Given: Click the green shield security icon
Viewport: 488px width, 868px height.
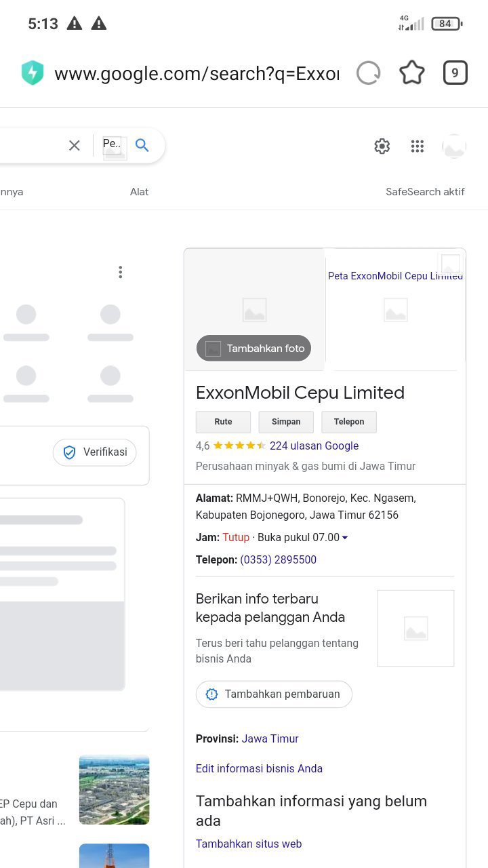Looking at the screenshot, I should point(33,73).
